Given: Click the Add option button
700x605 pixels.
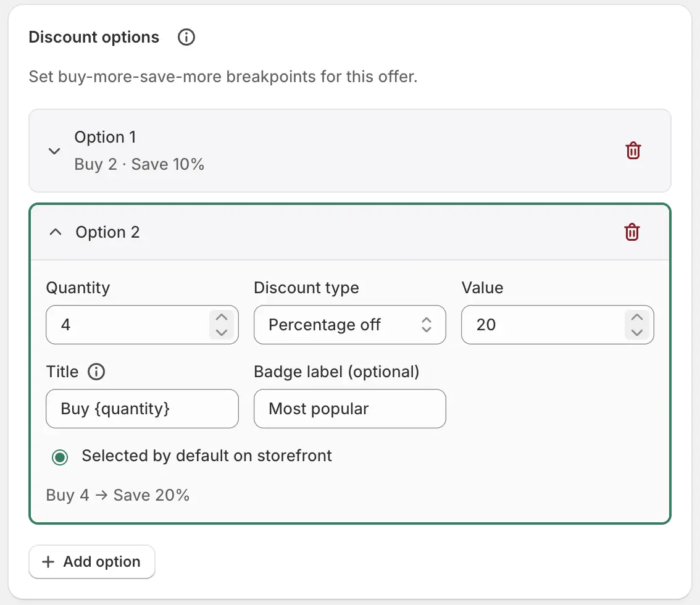Looking at the screenshot, I should 92,562.
